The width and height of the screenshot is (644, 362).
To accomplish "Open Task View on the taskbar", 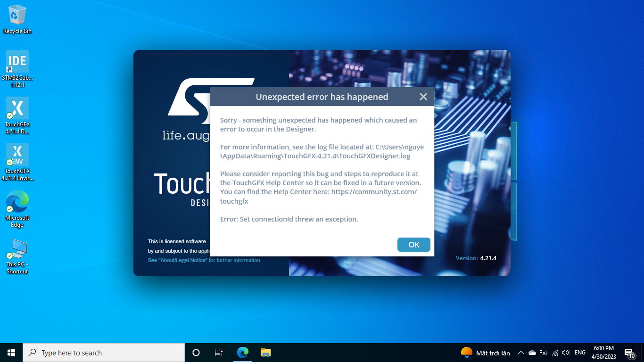I will click(x=218, y=352).
